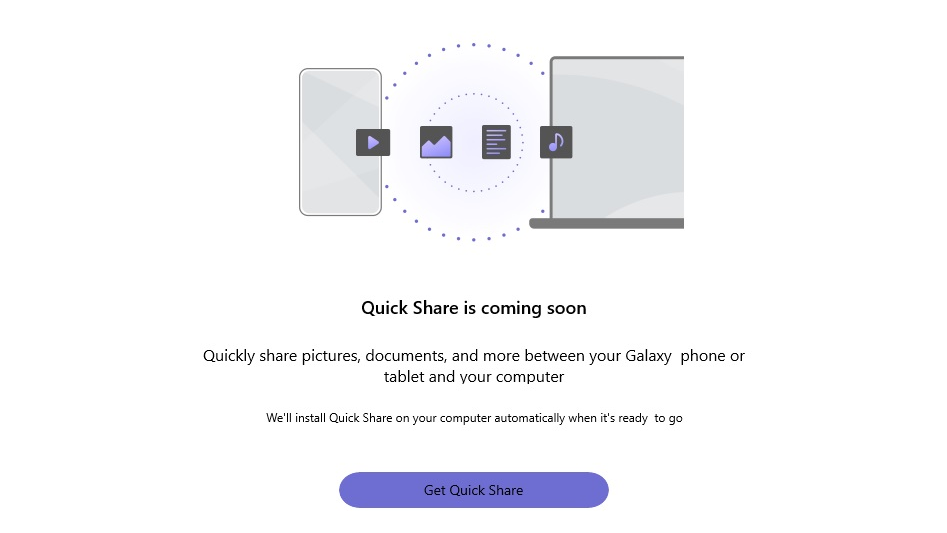The width and height of the screenshot is (947, 533).
Task: Click the video play icon
Action: pyautogui.click(x=372, y=142)
